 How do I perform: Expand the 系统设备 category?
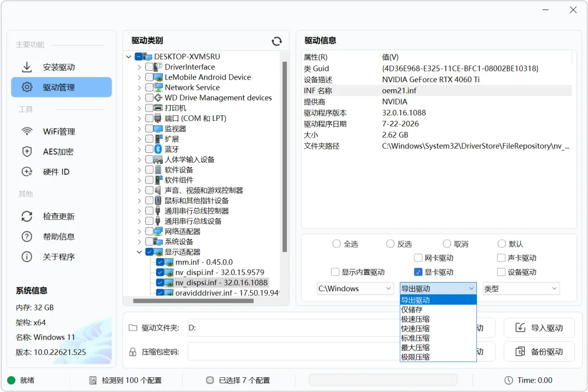pos(139,242)
